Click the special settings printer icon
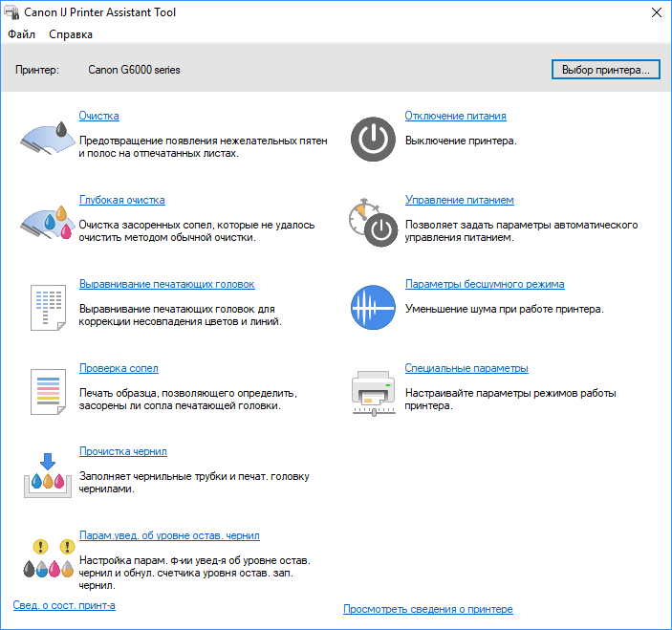The image size is (672, 630). click(374, 393)
